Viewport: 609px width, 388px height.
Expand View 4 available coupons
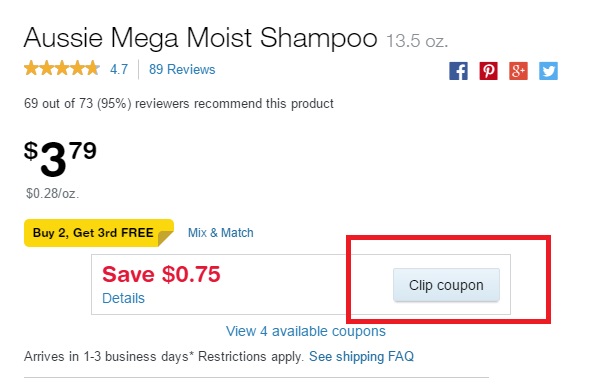pyautogui.click(x=306, y=331)
